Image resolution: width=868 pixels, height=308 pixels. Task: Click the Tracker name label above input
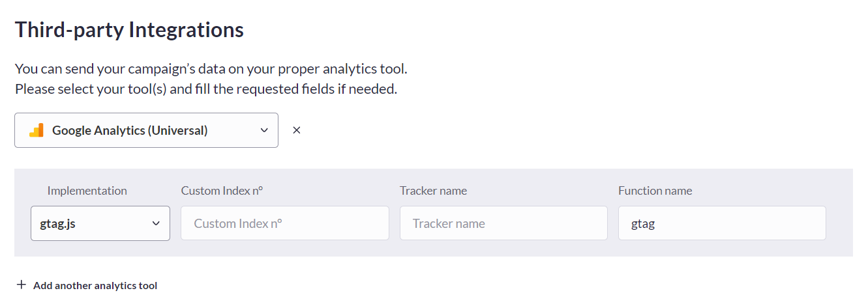[434, 191]
